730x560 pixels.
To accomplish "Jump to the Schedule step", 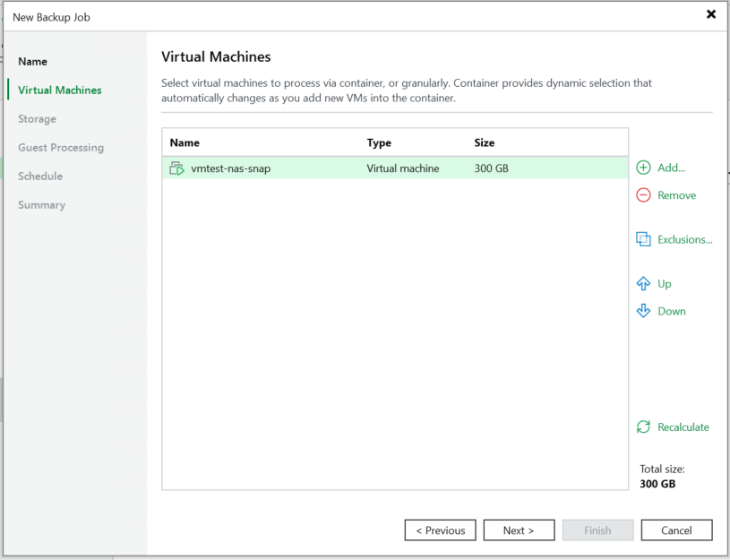I will tap(40, 177).
